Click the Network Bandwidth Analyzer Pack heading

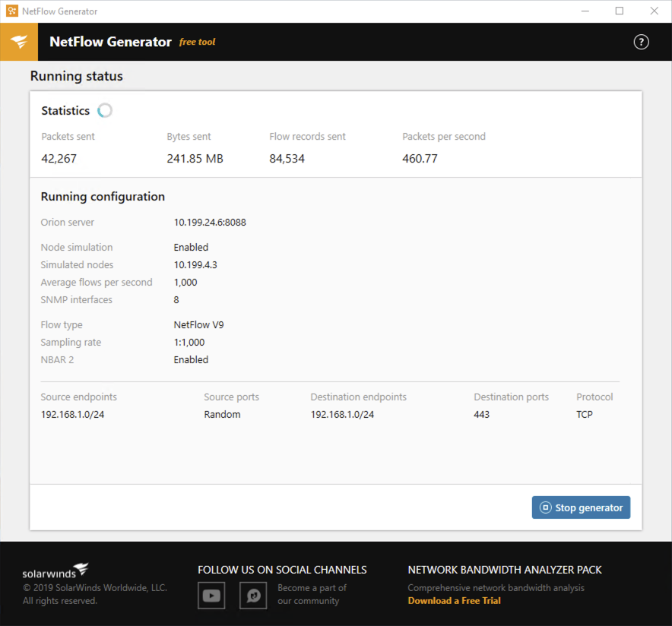pos(505,570)
